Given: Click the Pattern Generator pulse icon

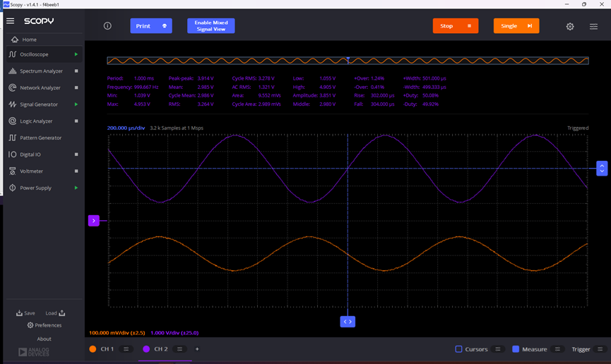Looking at the screenshot, I should pos(13,138).
